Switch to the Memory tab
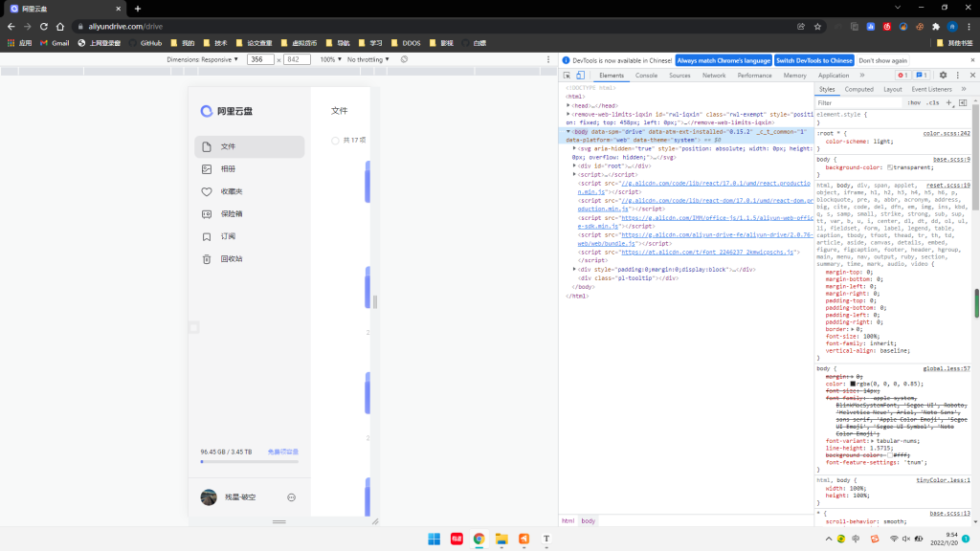The width and height of the screenshot is (980, 551). [x=794, y=75]
